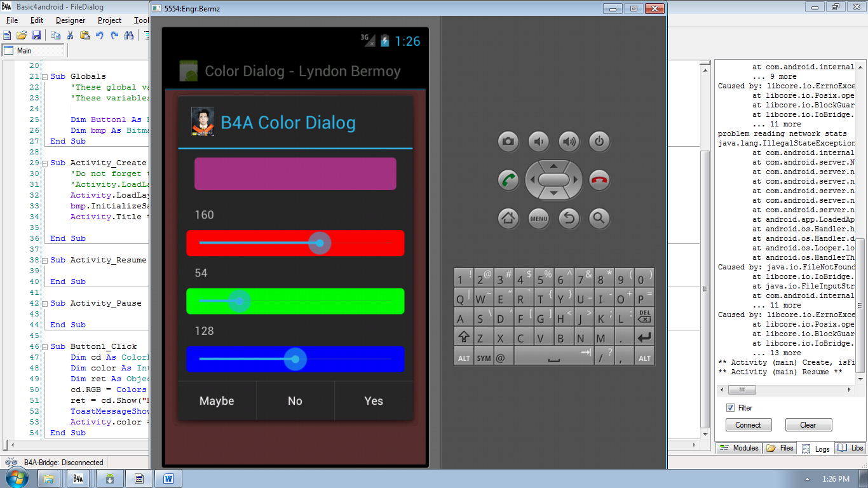Raise volume with emulator volume-up button
The width and height of the screenshot is (868, 488).
(x=569, y=141)
